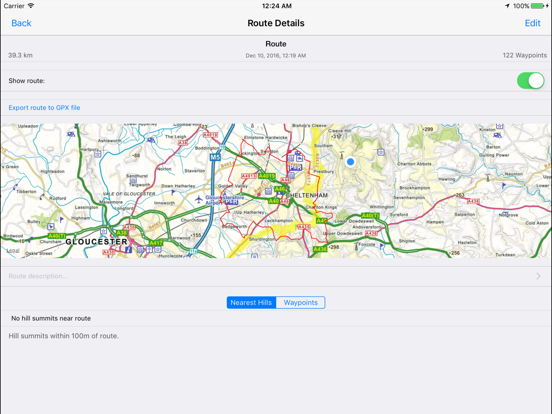Image resolution: width=552 pixels, height=414 pixels.
Task: Tap the M5 motorway shield on map
Action: tap(215, 157)
